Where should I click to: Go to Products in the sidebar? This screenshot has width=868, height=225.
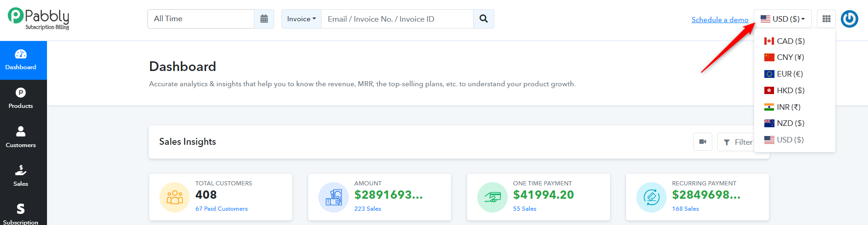coord(21,99)
